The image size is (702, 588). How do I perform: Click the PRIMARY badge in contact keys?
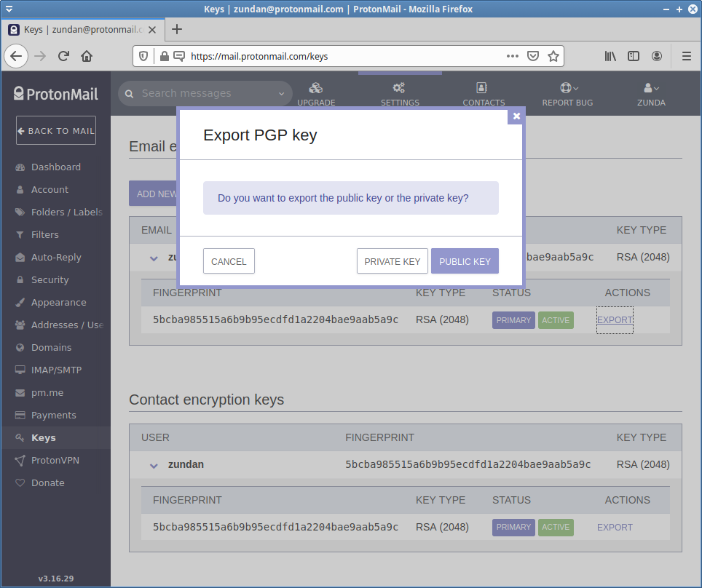(513, 527)
